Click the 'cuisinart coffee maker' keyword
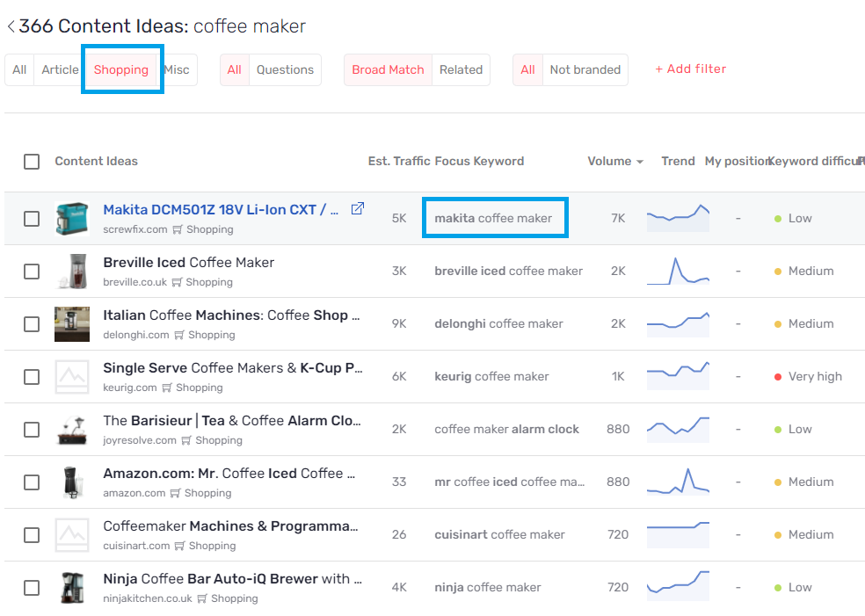Image resolution: width=865 pixels, height=616 pixels. [500, 535]
